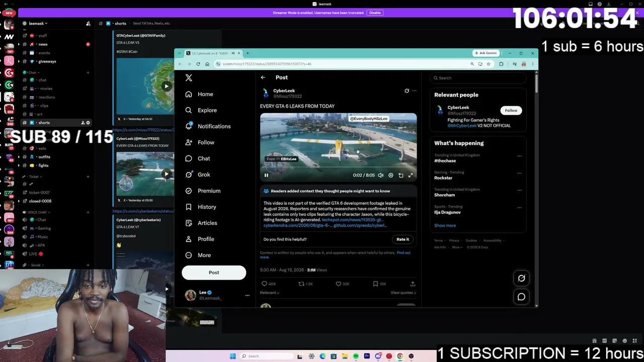
Task: Open Home in X sidebar
Action: click(x=199, y=94)
